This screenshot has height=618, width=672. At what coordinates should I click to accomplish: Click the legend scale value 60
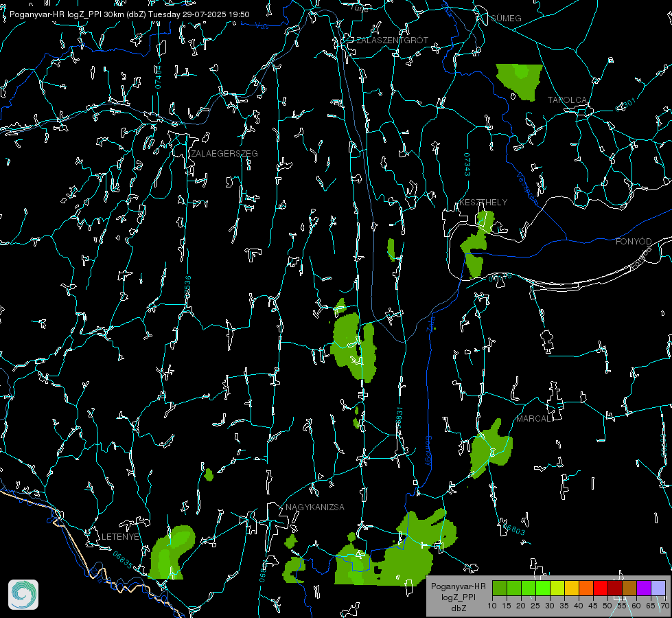[x=636, y=606]
